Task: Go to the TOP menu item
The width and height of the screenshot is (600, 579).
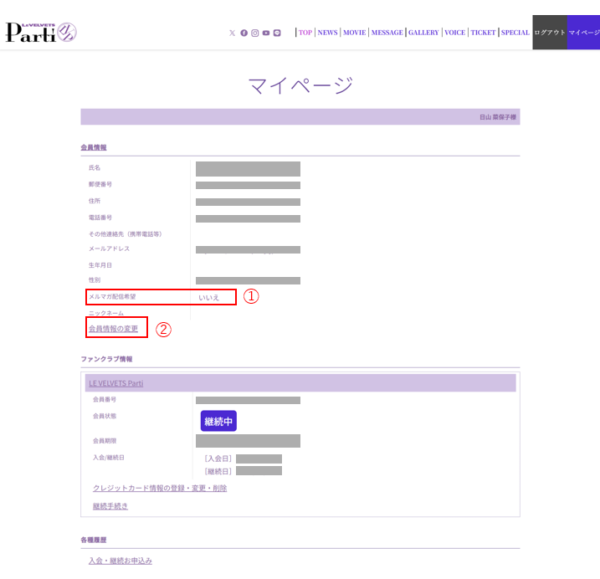Action: 304,33
